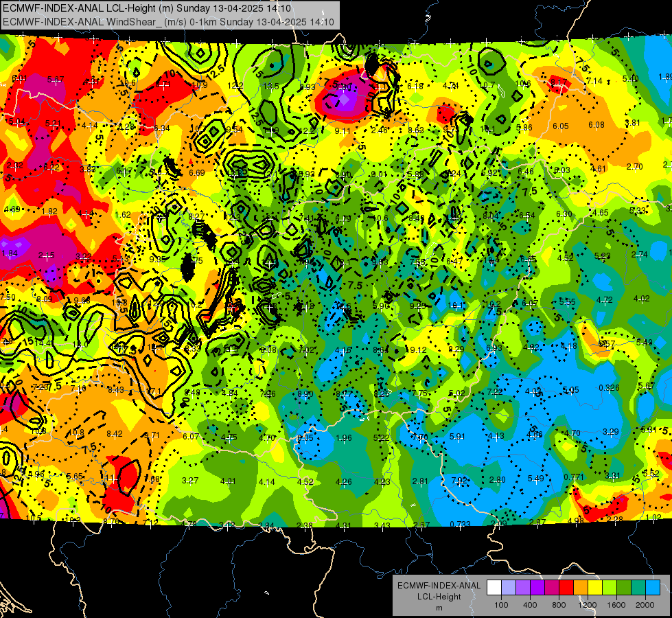Click the 'WindShear_ (m/s) 0-1km' header line
The width and height of the screenshot is (672, 618).
click(x=168, y=22)
